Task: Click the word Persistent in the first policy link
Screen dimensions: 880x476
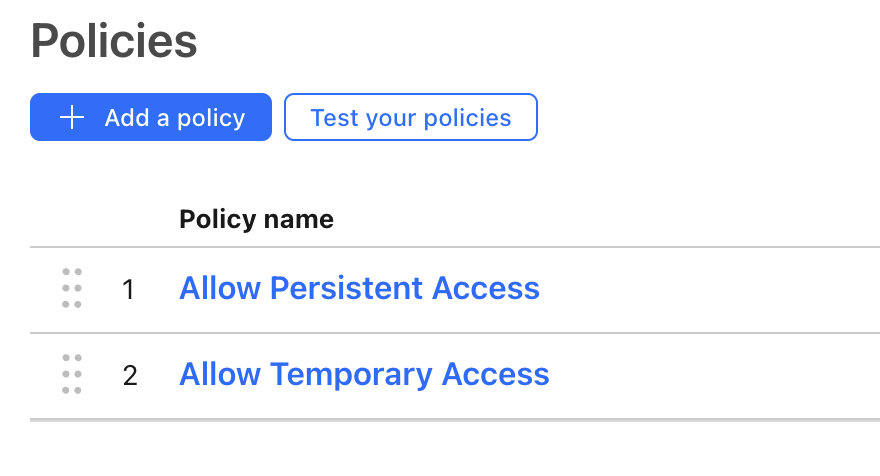Action: point(346,289)
